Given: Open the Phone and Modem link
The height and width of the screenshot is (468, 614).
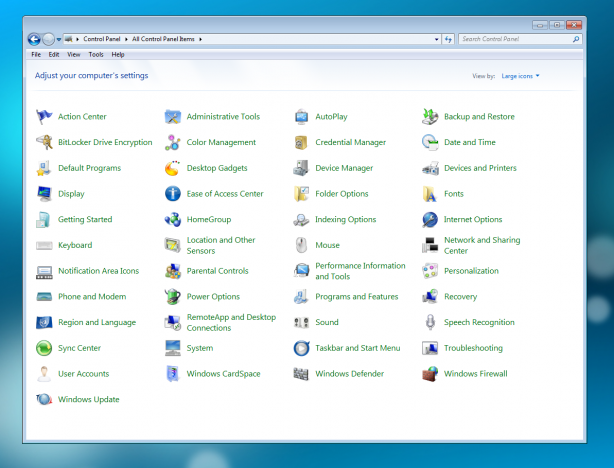Looking at the screenshot, I should (92, 296).
